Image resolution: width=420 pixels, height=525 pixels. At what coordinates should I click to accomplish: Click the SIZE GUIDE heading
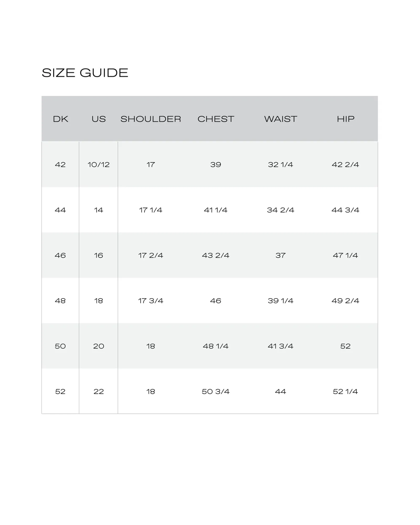point(85,73)
